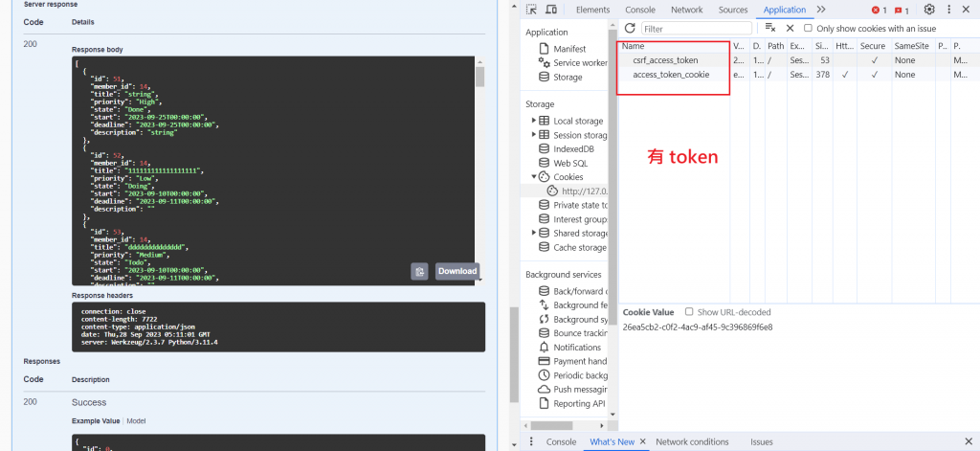Select Interest groups item
This screenshot has height=451, width=980.
(573, 219)
